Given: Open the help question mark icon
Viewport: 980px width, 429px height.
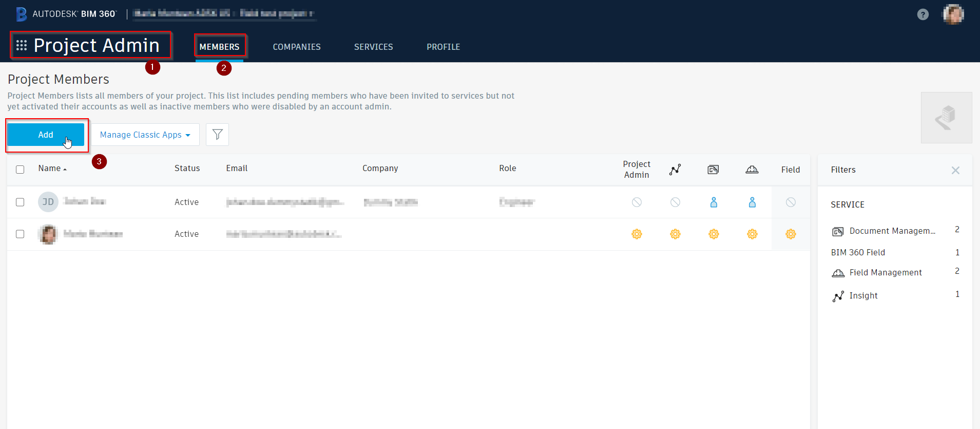Looking at the screenshot, I should (x=923, y=14).
